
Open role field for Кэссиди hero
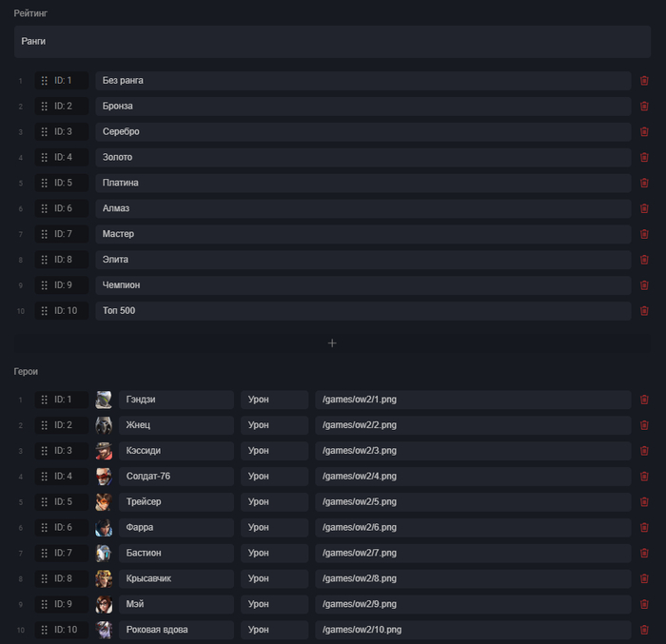click(274, 451)
